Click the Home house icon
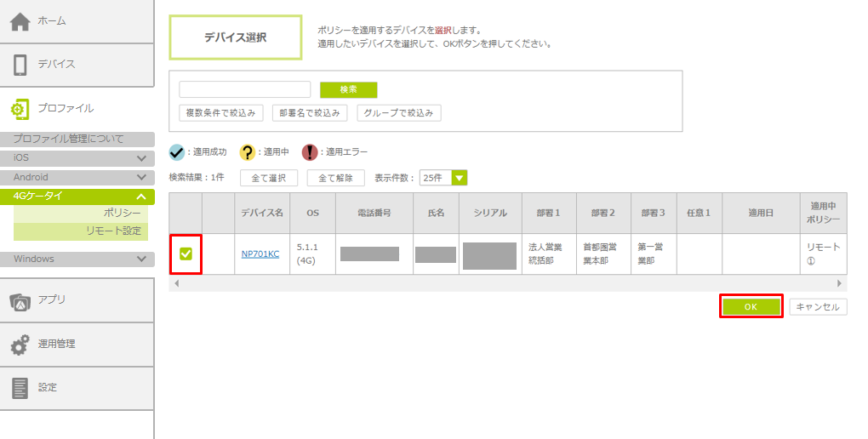Image resolution: width=868 pixels, height=439 pixels. coord(20,21)
